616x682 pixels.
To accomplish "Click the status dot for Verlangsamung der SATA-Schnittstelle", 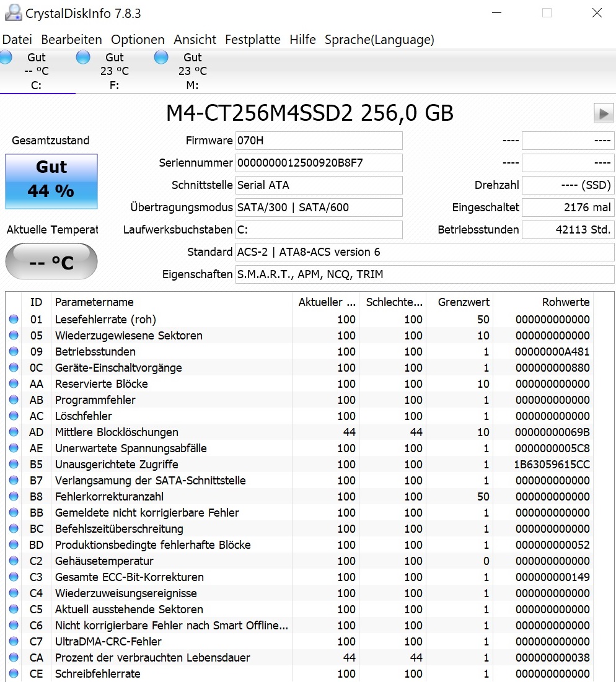I will 14,480.
